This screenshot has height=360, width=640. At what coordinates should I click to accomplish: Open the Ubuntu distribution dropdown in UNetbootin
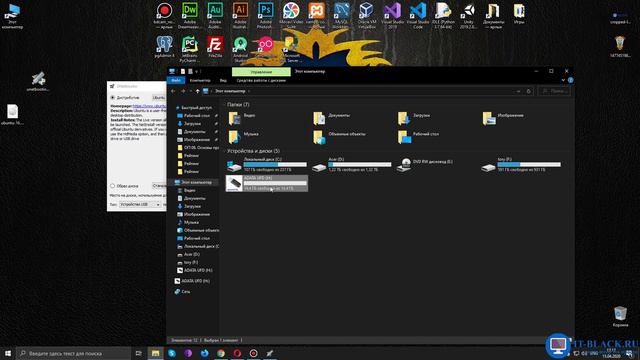[x=159, y=98]
